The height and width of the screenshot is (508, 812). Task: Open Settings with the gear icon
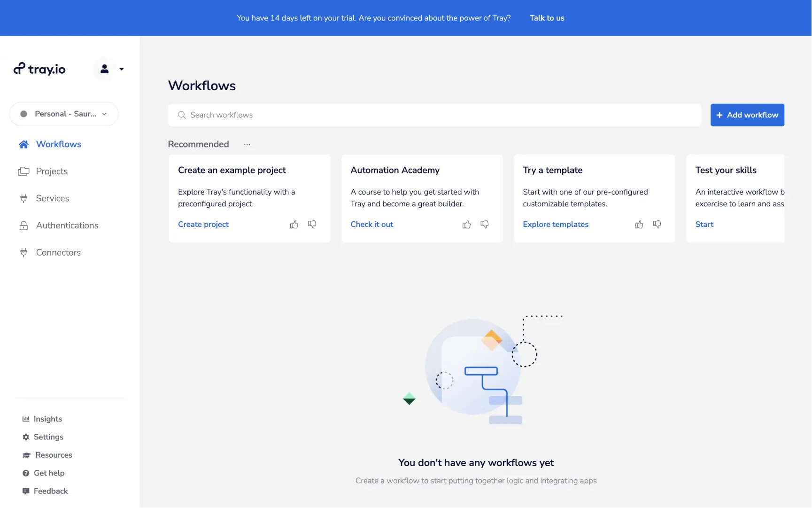click(43, 437)
